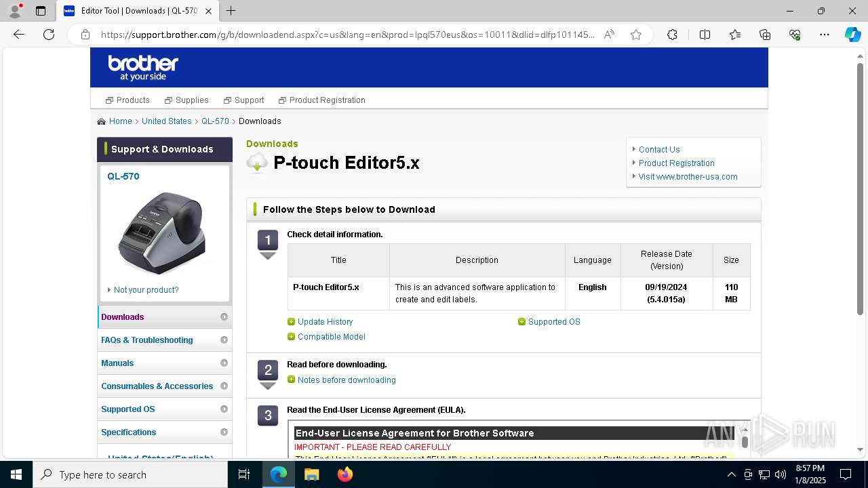Open Manuals sidebar item
The height and width of the screenshot is (488, 868).
tap(165, 363)
